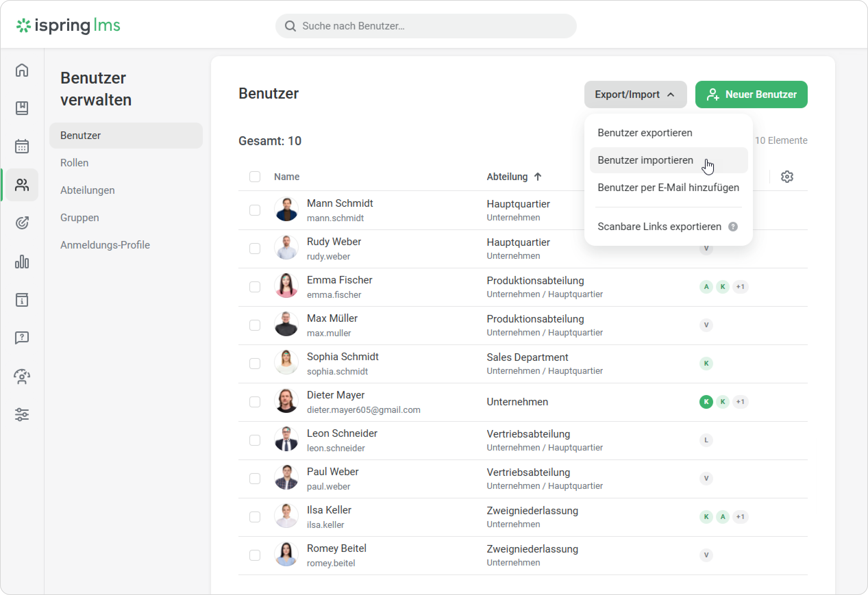The height and width of the screenshot is (595, 868).
Task: Click the table column settings gear
Action: tap(786, 177)
